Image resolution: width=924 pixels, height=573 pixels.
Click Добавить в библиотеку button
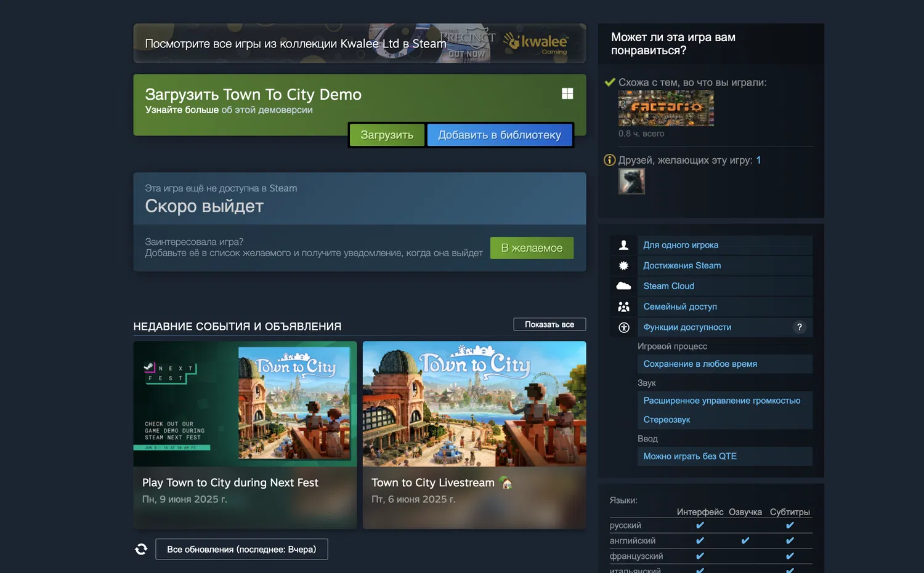500,135
